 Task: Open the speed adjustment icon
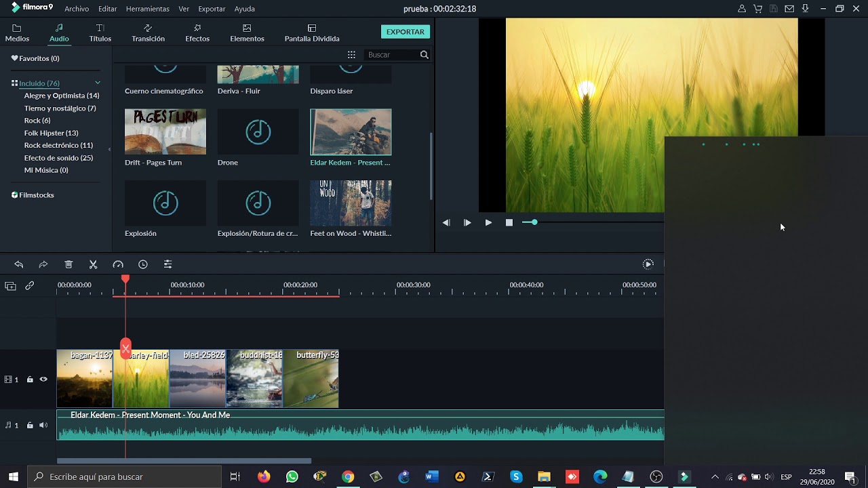[118, 264]
